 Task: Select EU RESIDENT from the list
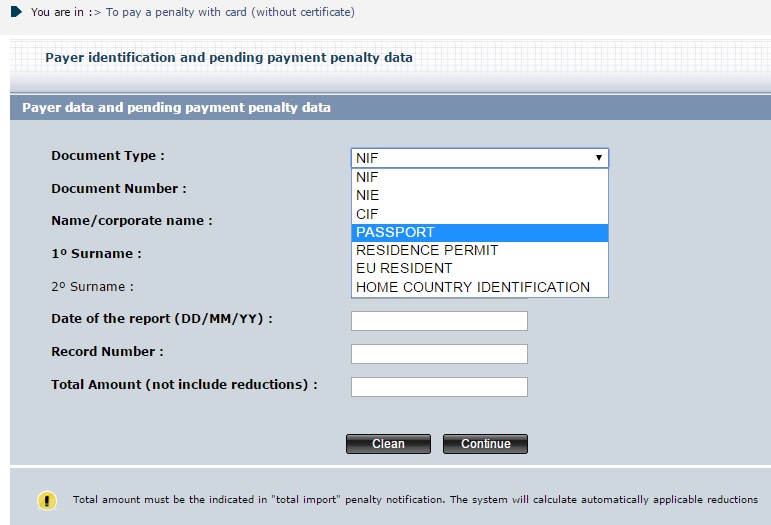click(480, 268)
